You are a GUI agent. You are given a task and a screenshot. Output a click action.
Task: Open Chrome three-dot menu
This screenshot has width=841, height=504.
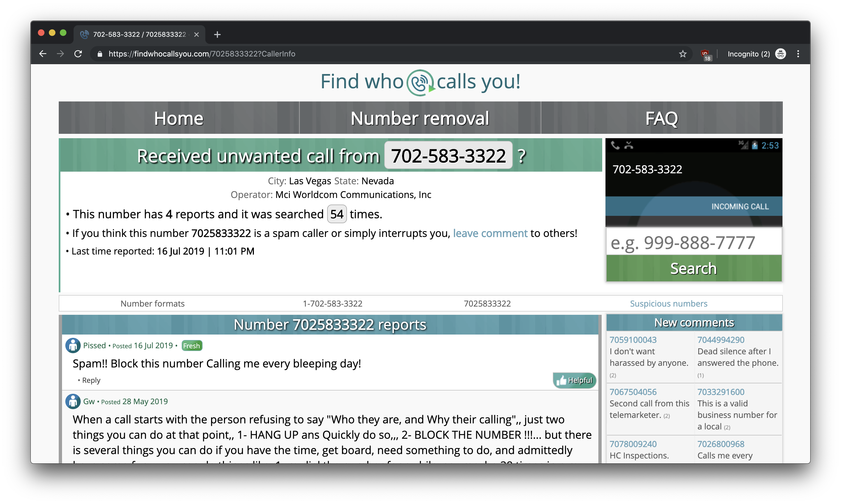[x=798, y=54]
